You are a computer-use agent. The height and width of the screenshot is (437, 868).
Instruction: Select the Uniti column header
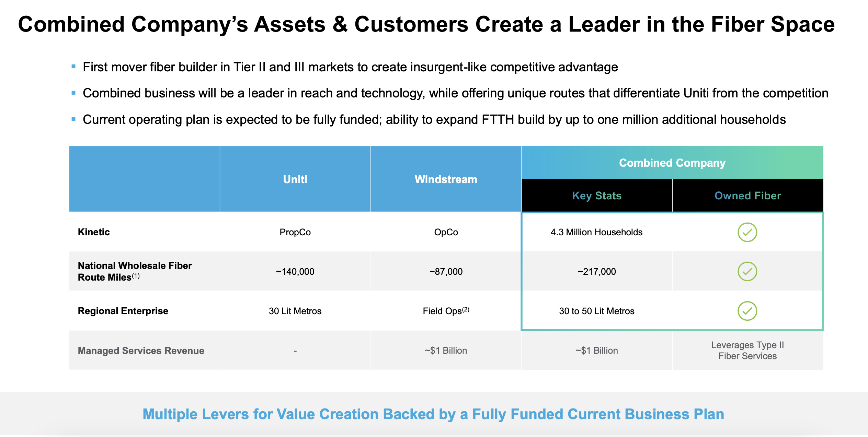(x=295, y=179)
